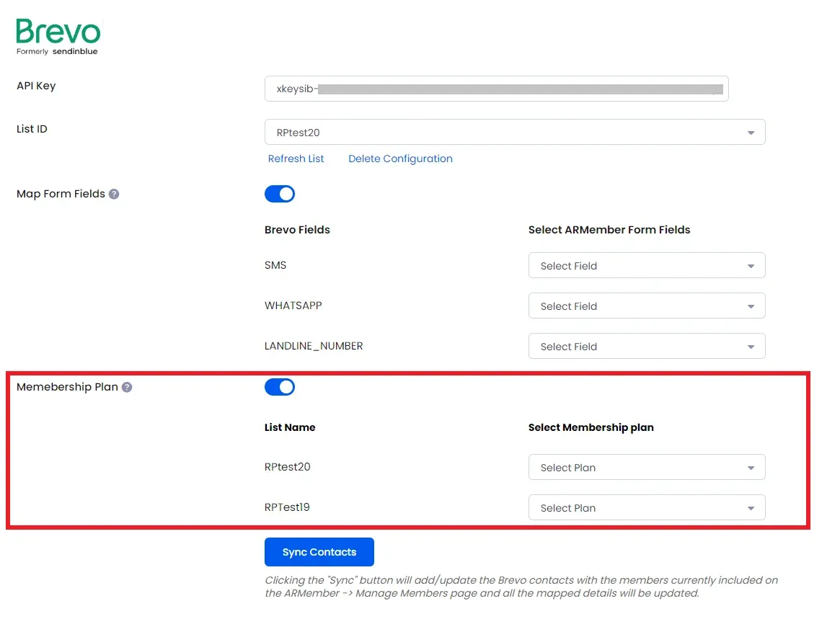
Task: Click the Select ARMember Form Fields heading
Action: (609, 230)
